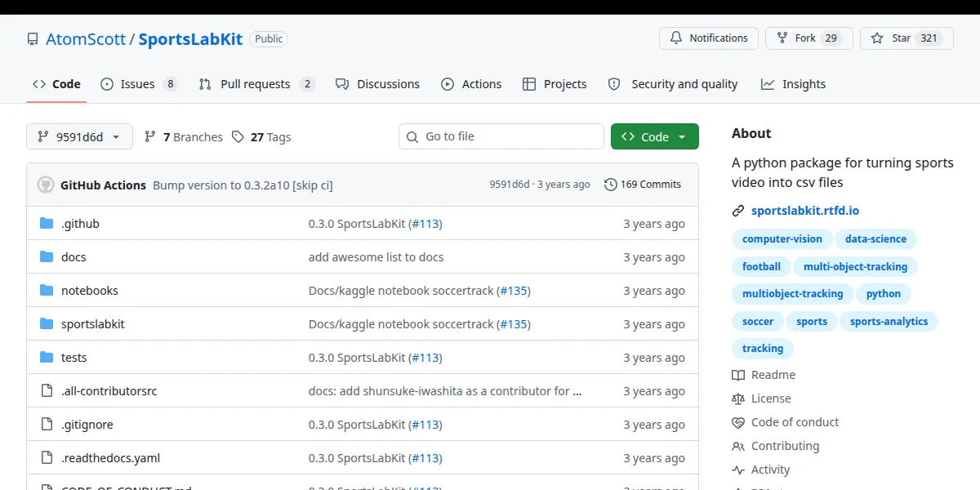Open the 7 Branches link
The image size is (980, 490).
coord(184,137)
